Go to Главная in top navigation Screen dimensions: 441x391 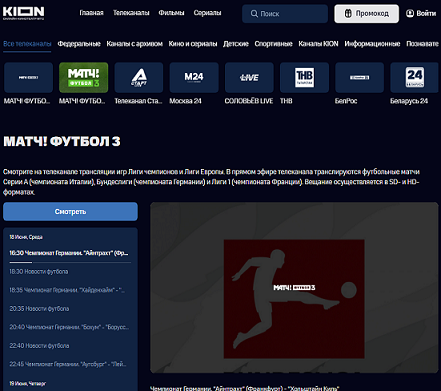pyautogui.click(x=91, y=13)
